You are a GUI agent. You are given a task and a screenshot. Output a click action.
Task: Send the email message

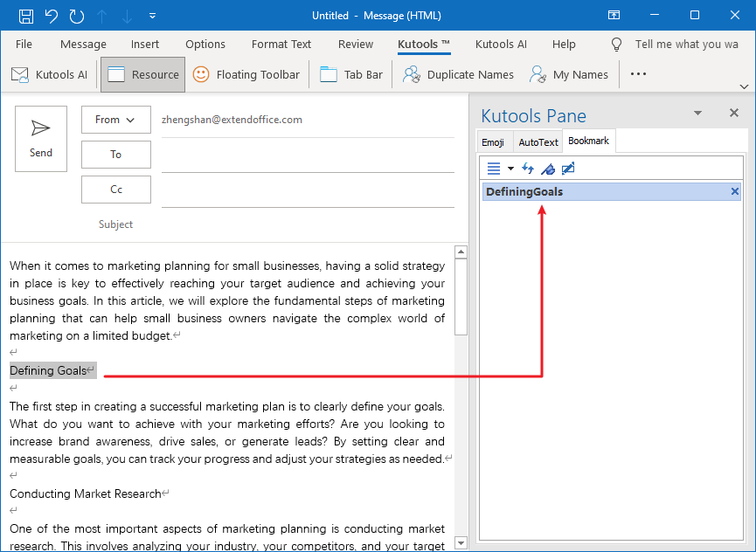41,139
